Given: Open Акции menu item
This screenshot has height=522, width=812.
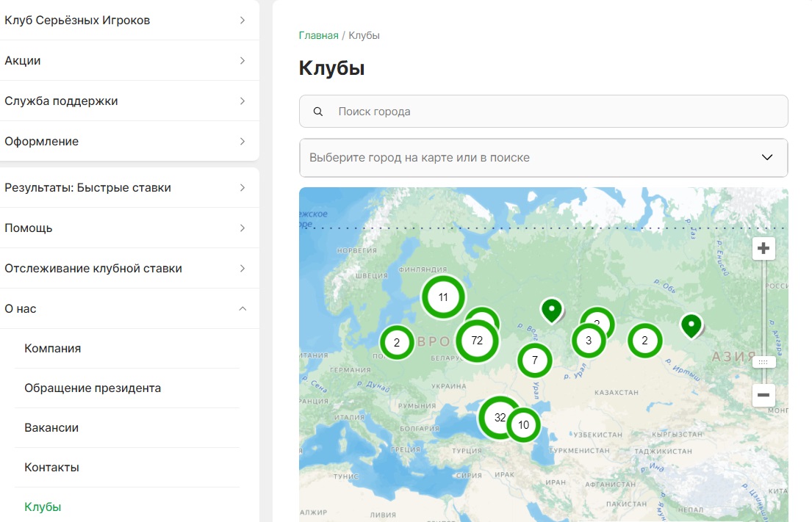Looking at the screenshot, I should pyautogui.click(x=129, y=60).
